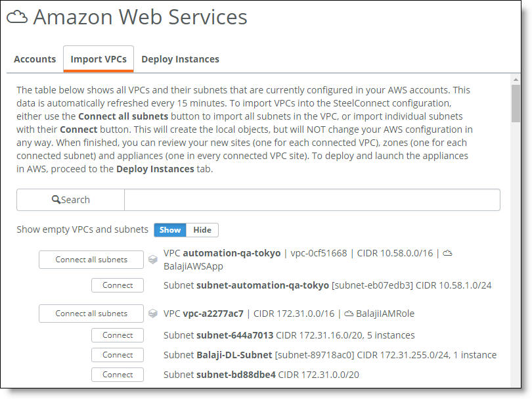Click the cloud icon before BalajiIAMRole
This screenshot has width=532, height=399.
pos(349,314)
